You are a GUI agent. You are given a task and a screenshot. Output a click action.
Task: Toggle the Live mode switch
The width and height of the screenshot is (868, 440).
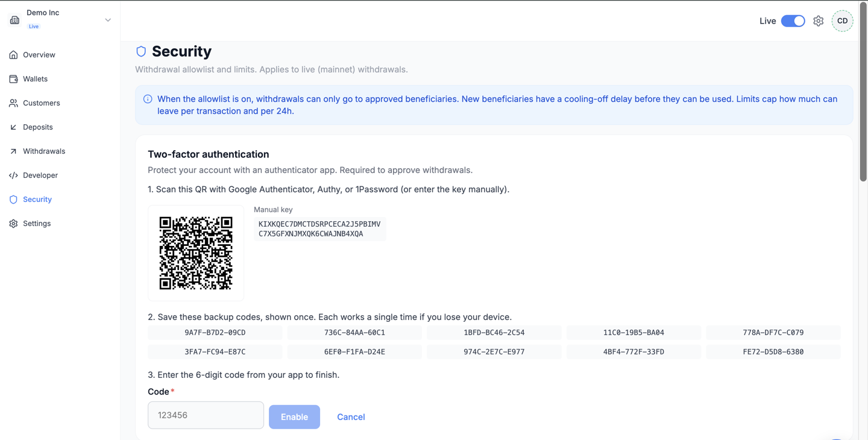click(793, 21)
